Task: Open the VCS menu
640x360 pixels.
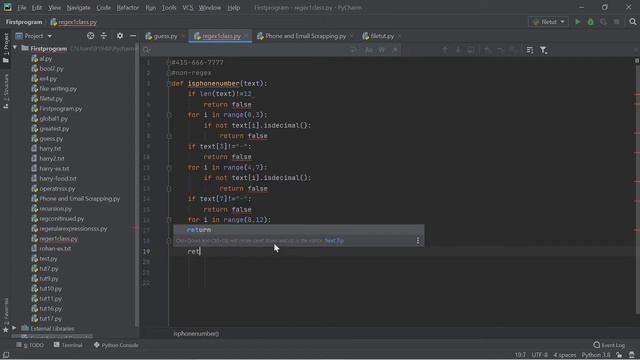Action: pos(187,7)
